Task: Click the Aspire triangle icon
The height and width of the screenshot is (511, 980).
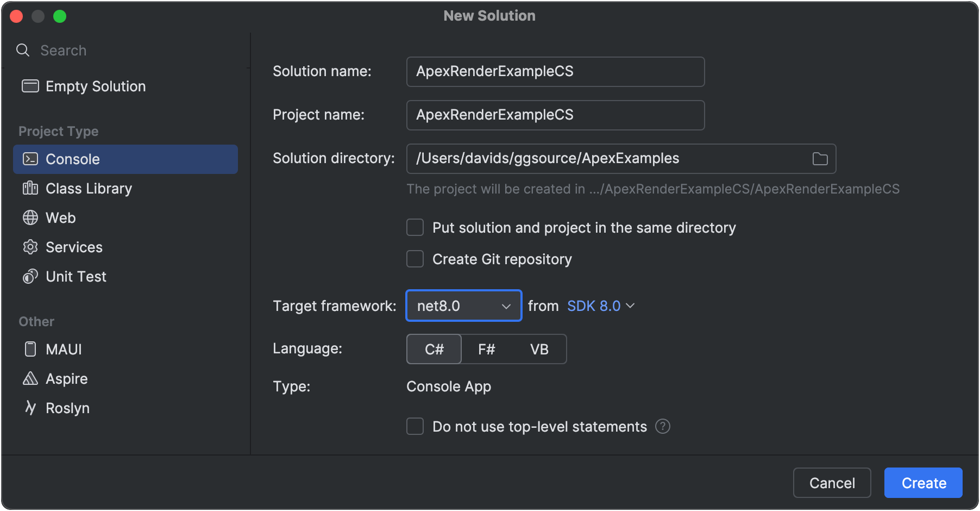Action: pyautogui.click(x=30, y=378)
